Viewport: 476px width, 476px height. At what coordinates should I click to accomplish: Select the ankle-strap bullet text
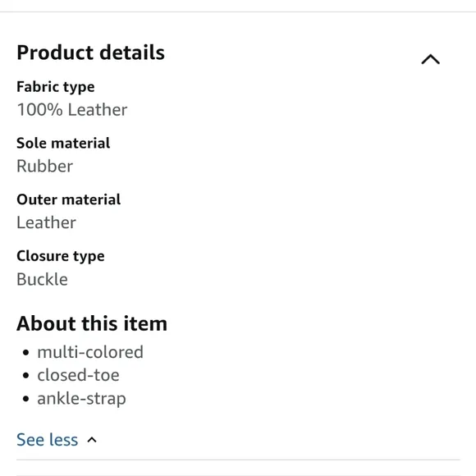point(81,399)
